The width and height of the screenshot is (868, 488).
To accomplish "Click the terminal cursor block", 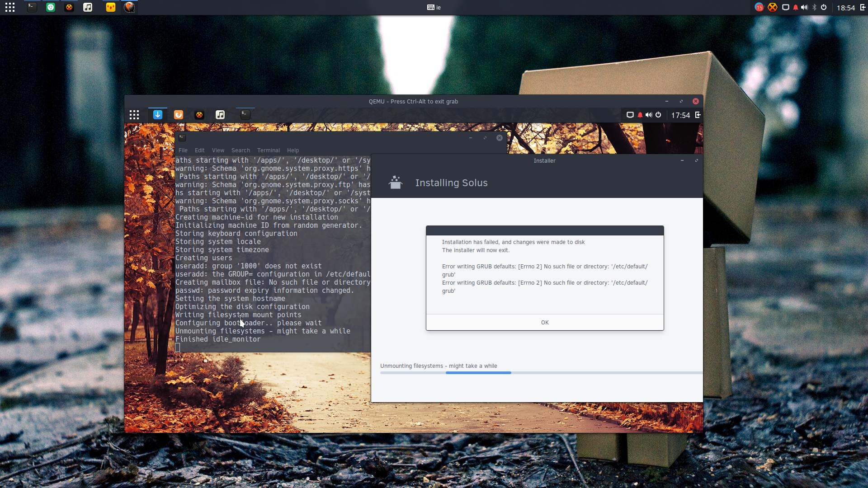I will [x=177, y=347].
